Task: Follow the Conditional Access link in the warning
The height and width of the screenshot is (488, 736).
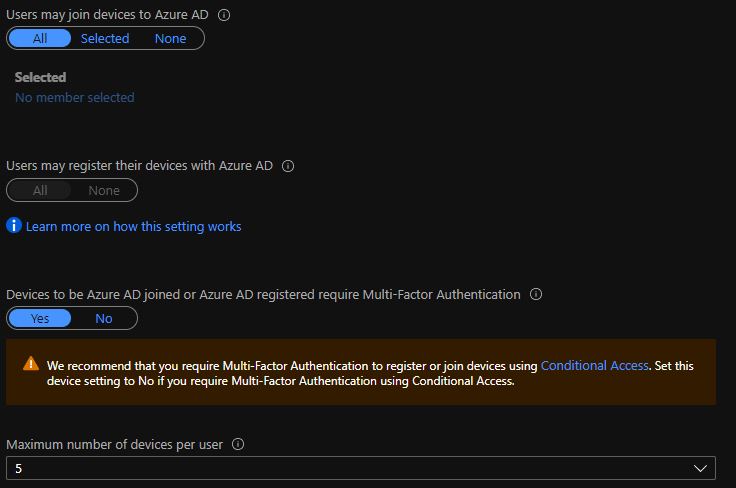Action: [x=594, y=366]
